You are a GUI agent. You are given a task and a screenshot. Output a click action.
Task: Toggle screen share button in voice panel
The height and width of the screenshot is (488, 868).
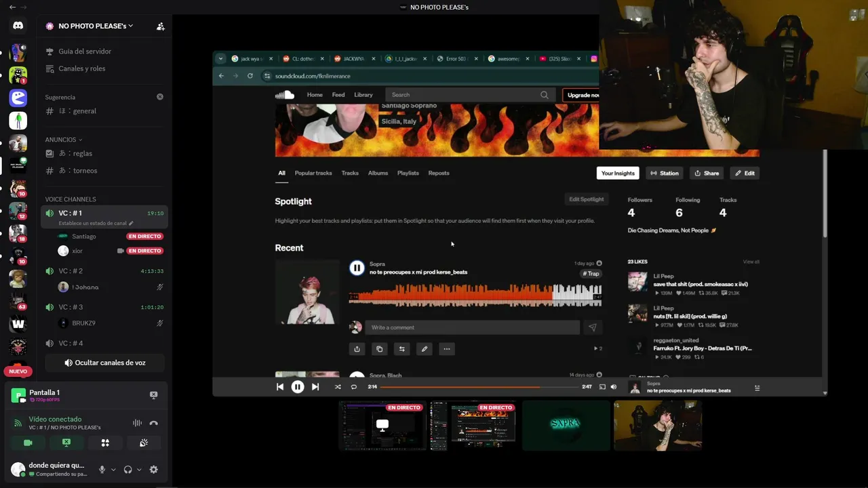(66, 443)
